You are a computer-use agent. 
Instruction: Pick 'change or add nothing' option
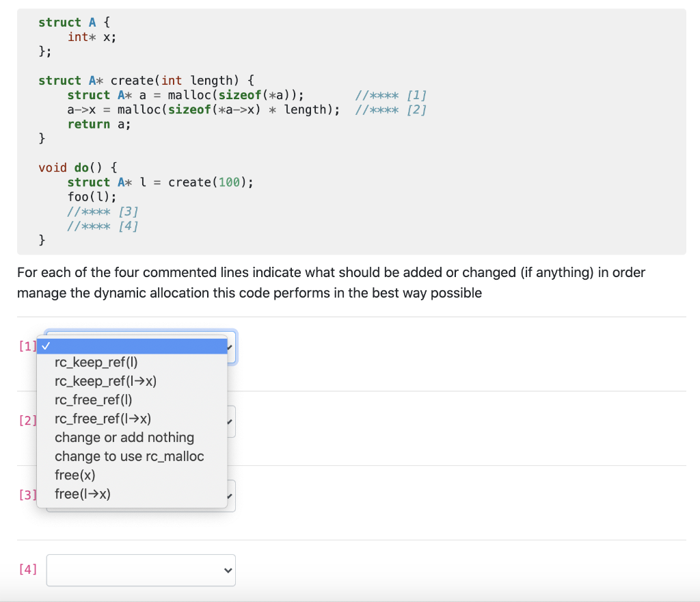(124, 437)
